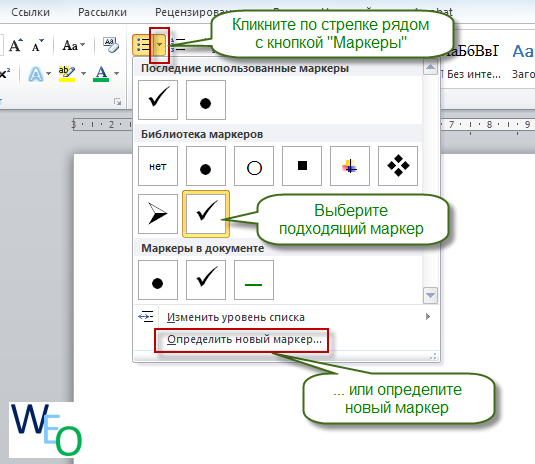Expand font color dropdown arrow
535x464 pixels.
[117, 73]
